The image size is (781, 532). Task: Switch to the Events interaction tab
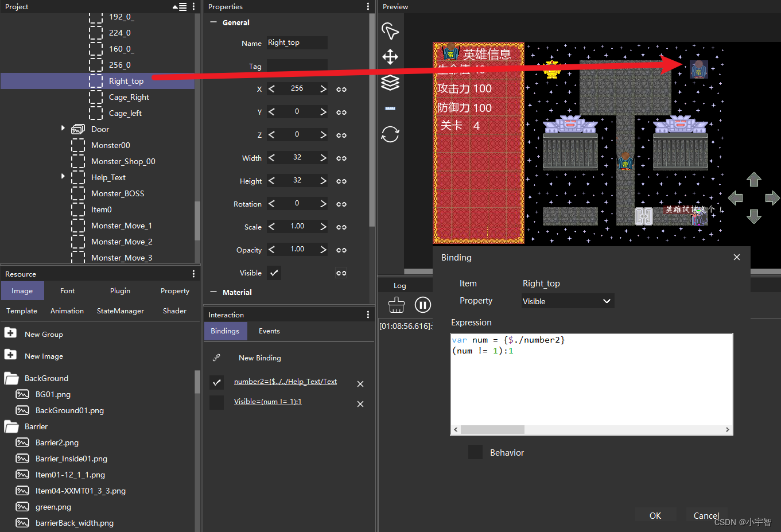(x=269, y=331)
